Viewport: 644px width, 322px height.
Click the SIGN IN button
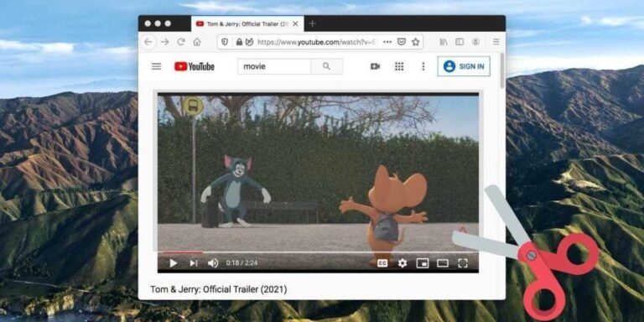pos(464,66)
